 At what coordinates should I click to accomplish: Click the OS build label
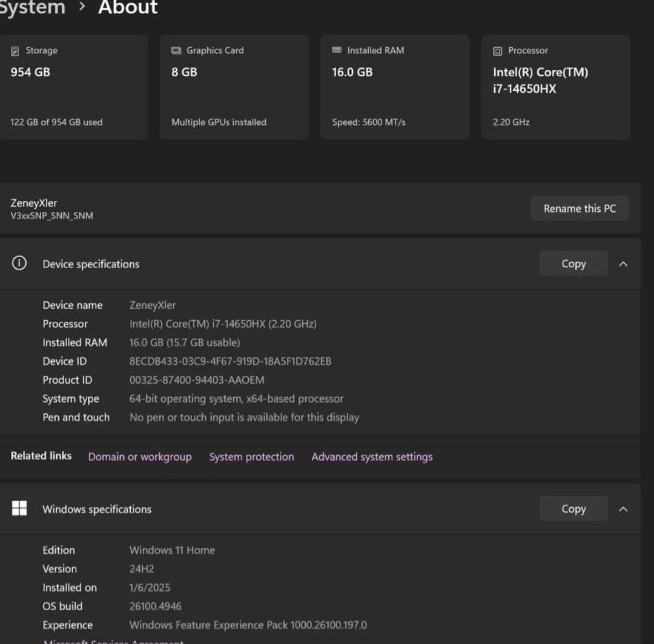click(62, 606)
